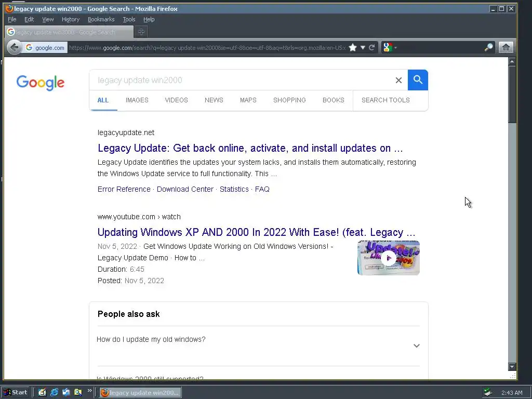
Task: Click the Firefox URL address bar
Action: coord(207,48)
